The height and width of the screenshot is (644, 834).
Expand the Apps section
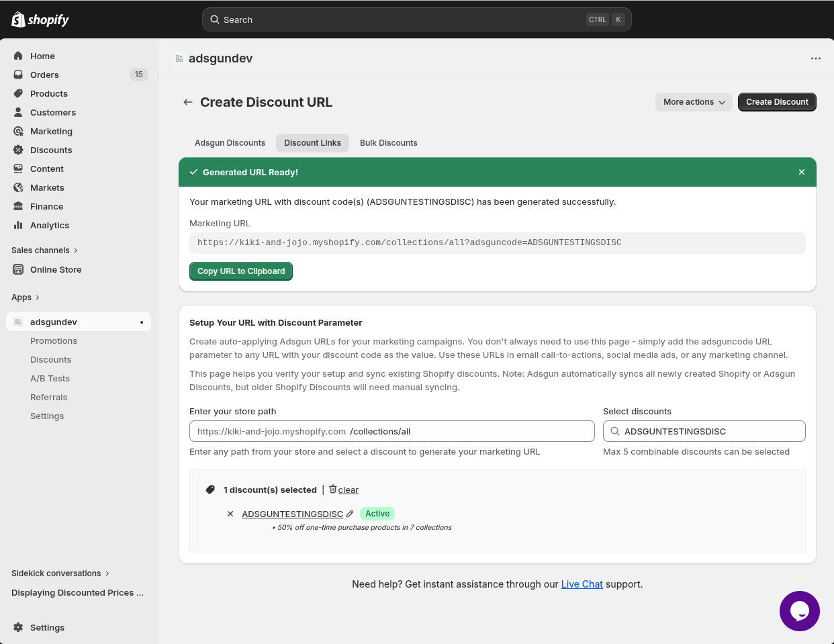click(x=26, y=297)
